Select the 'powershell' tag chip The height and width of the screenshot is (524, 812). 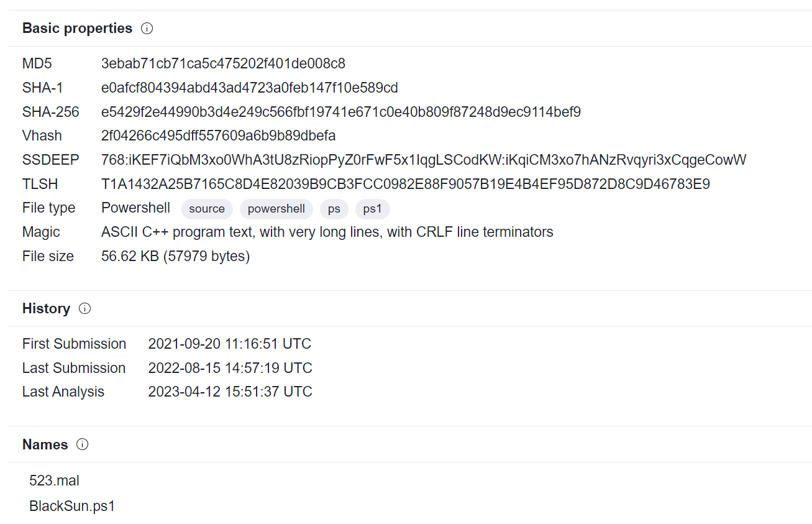coord(276,209)
